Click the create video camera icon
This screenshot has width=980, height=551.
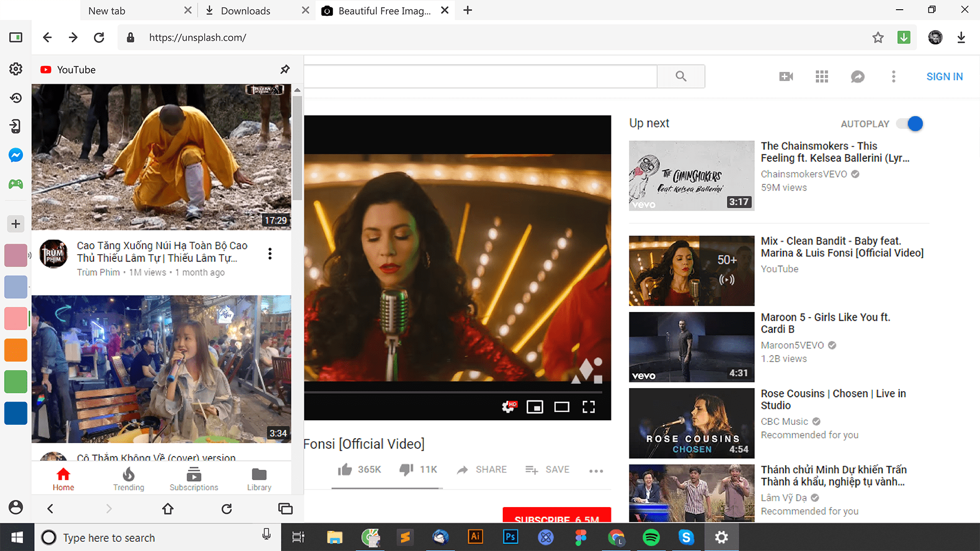(786, 77)
